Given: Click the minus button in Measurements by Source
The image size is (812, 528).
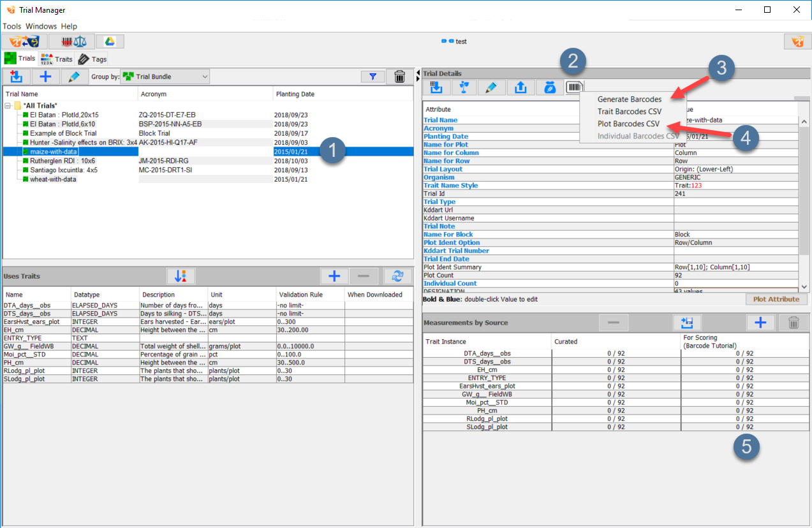Looking at the screenshot, I should pos(614,323).
